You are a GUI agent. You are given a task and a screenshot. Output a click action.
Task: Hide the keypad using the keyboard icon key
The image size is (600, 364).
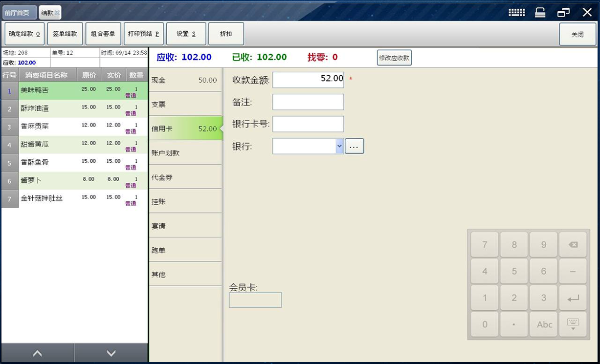click(573, 324)
